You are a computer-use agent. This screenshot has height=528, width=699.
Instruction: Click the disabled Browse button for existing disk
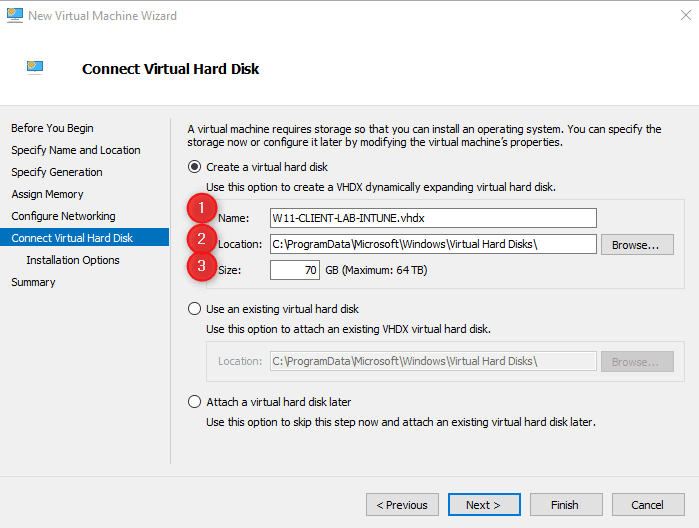click(637, 362)
